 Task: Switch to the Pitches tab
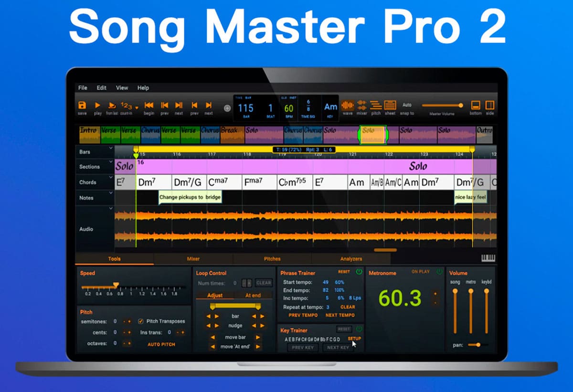pyautogui.click(x=272, y=259)
